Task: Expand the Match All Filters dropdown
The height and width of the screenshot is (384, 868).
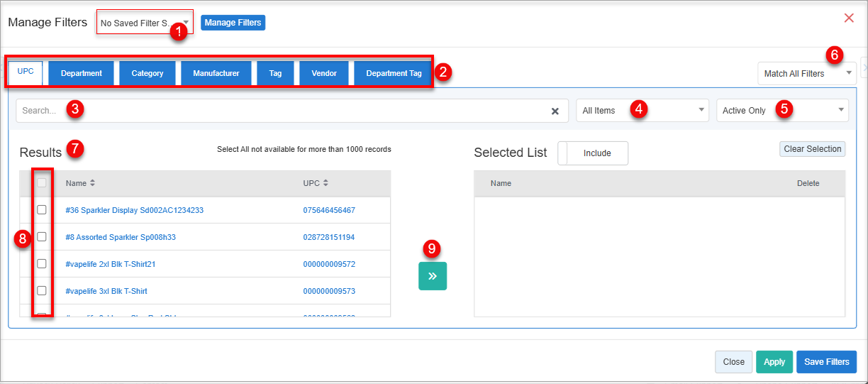Action: 807,73
